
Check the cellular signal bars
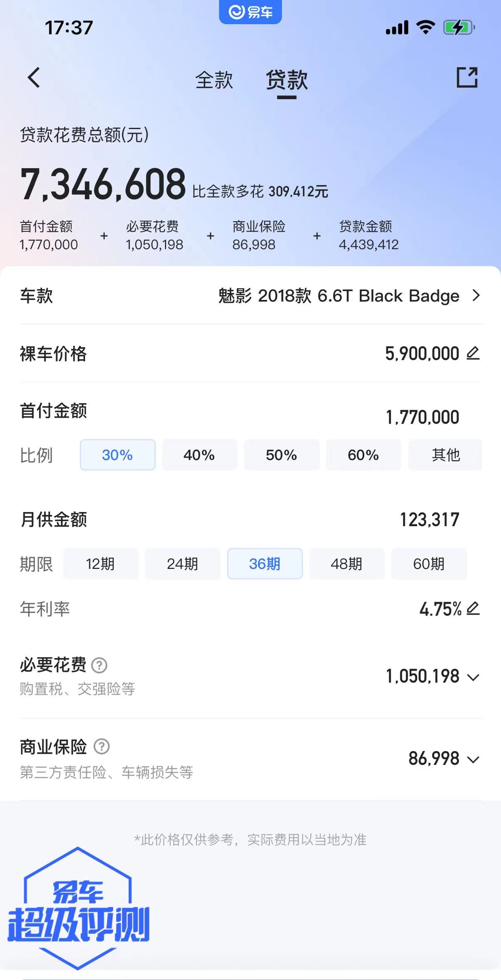[x=397, y=27]
